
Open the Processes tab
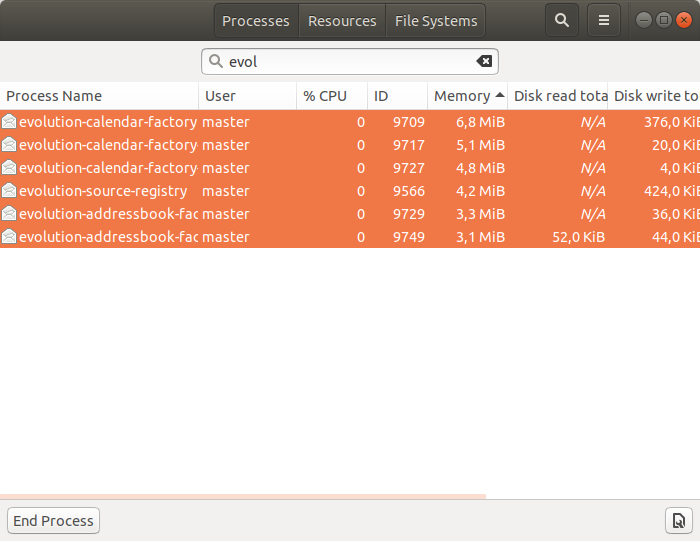pos(256,21)
